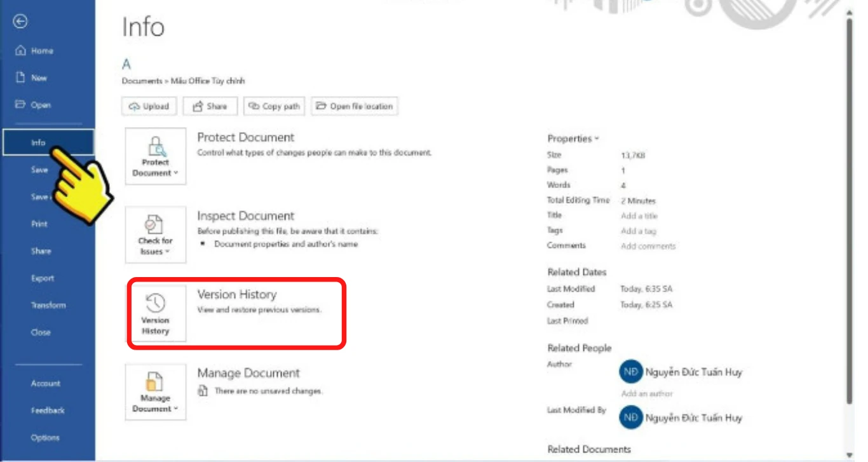Image resolution: width=868 pixels, height=462 pixels.
Task: Open Feedback in the sidebar
Action: [x=48, y=411]
